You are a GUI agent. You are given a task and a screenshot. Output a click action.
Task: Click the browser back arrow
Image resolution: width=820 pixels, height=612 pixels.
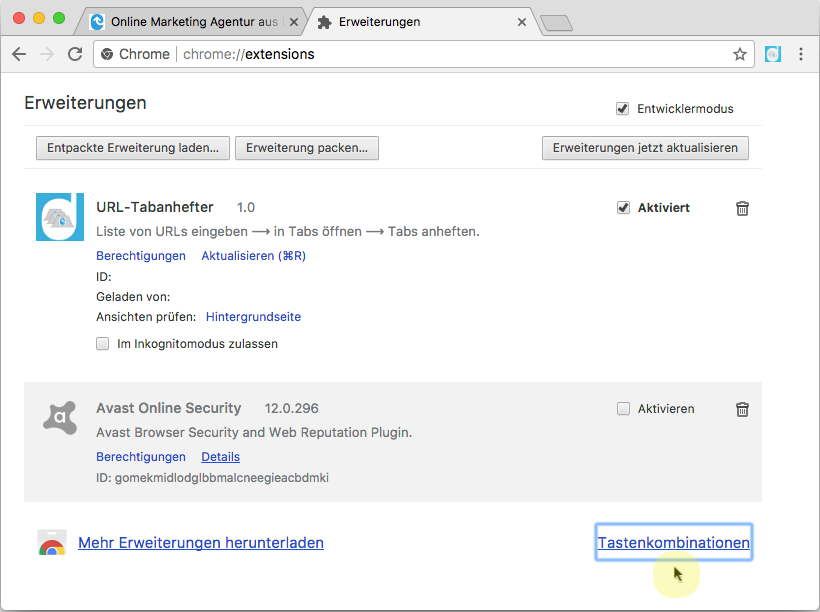pyautogui.click(x=18, y=54)
